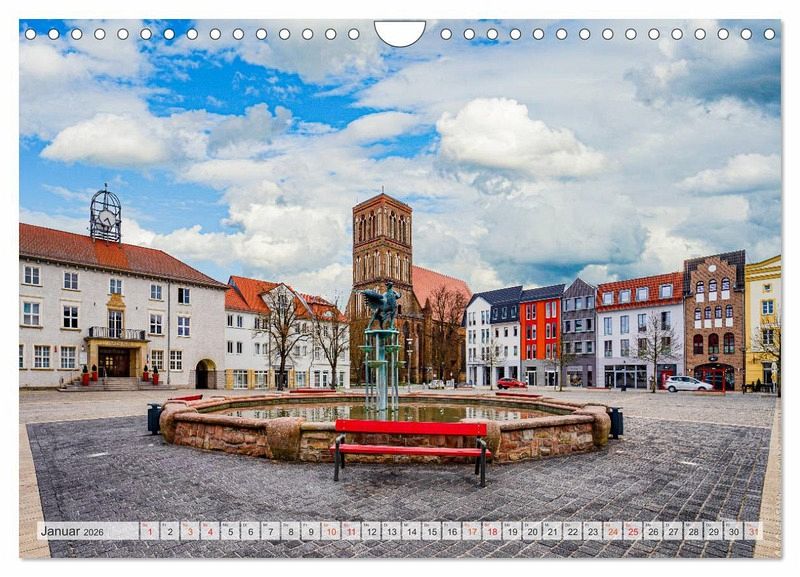
Task: Click the town hall entrance door
Action: click(113, 362)
